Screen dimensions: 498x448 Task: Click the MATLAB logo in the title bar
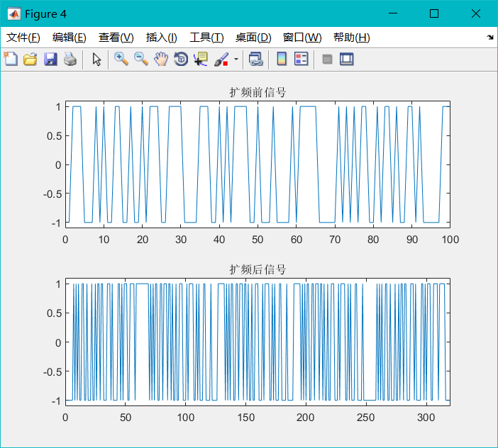point(14,13)
